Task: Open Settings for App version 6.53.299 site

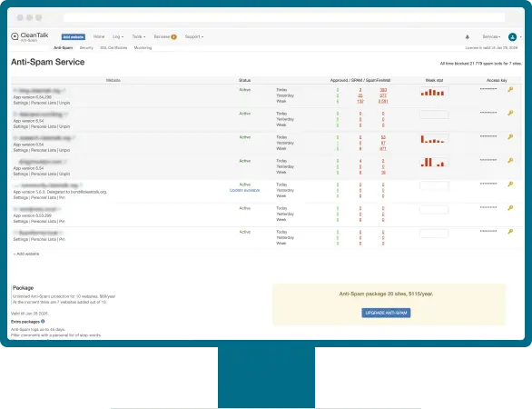Action: click(x=21, y=221)
